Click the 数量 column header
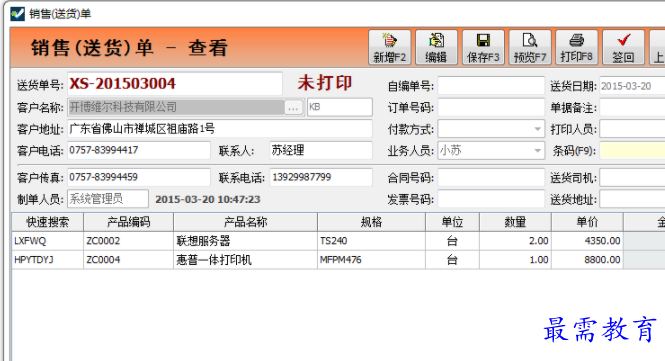 coord(515,222)
